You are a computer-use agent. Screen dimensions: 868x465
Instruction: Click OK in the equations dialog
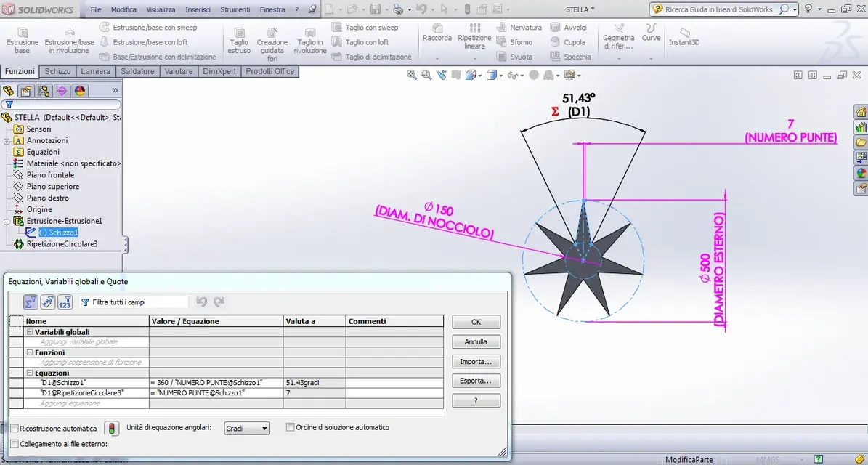click(476, 322)
